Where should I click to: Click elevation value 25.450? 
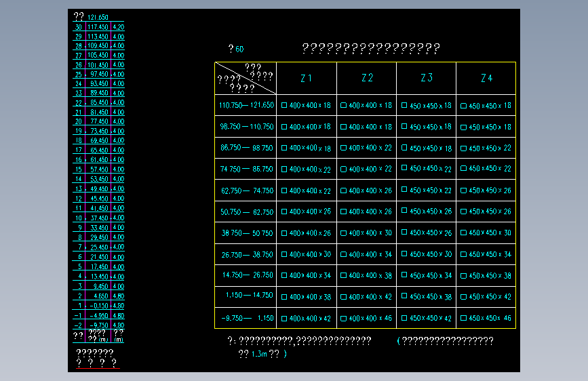[x=99, y=247]
